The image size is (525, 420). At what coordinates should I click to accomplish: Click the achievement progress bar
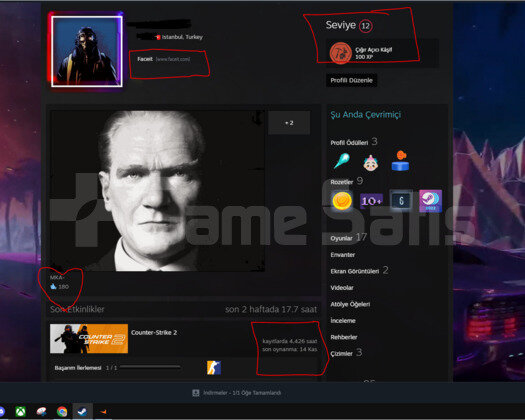pos(150,367)
